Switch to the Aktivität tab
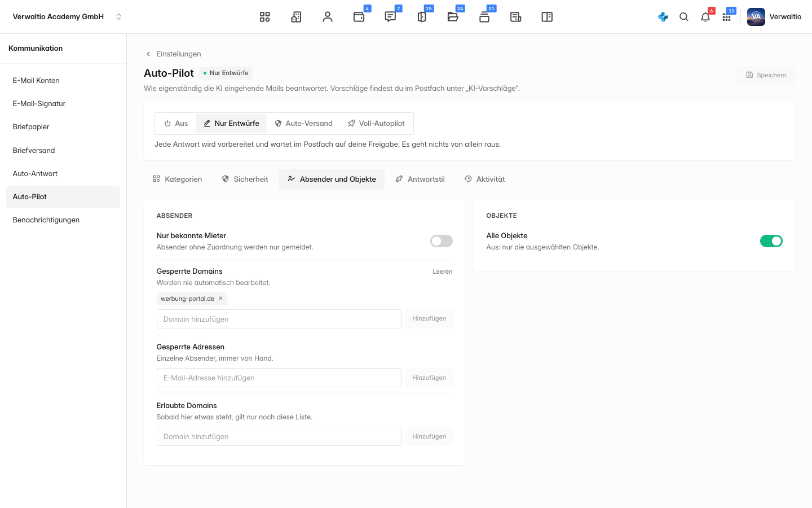 point(485,179)
